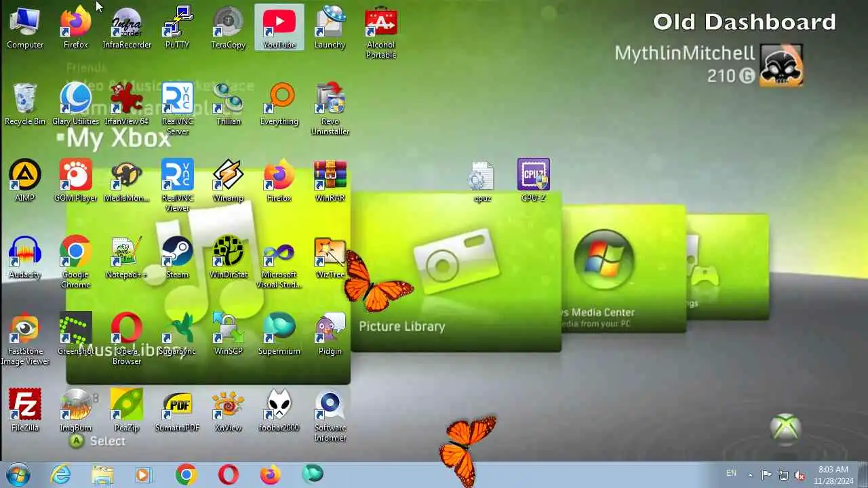868x488 pixels.
Task: Open the WinRAR shortcut
Action: (330, 182)
